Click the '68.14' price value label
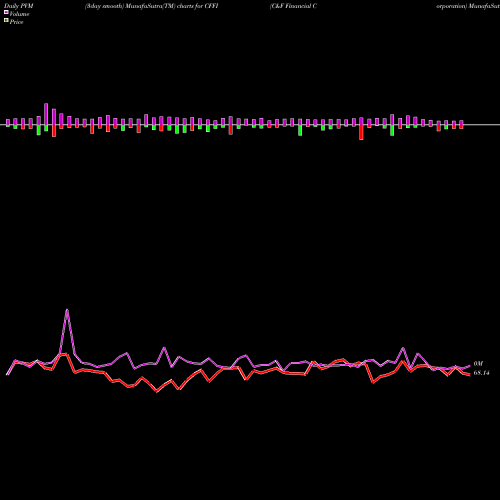Image resolution: width=500 pixels, height=500 pixels. click(482, 373)
